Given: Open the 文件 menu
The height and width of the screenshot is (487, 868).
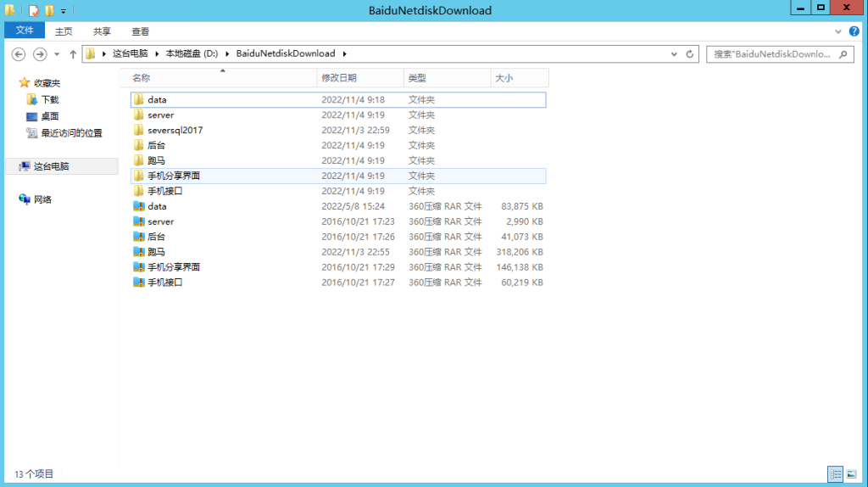Looking at the screenshot, I should coord(25,31).
